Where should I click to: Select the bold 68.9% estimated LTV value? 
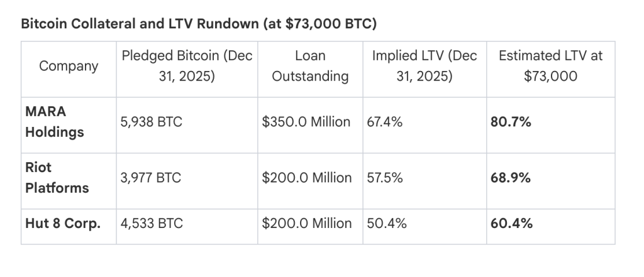tap(511, 178)
